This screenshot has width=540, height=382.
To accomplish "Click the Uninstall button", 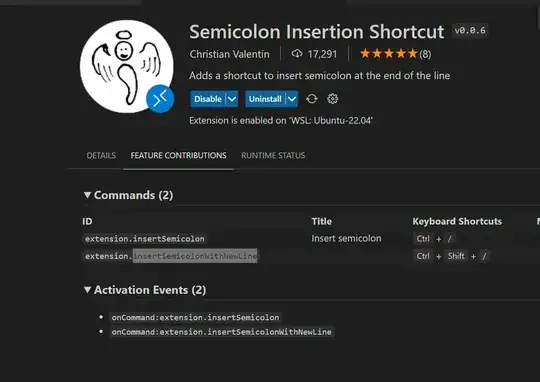I will (x=265, y=99).
